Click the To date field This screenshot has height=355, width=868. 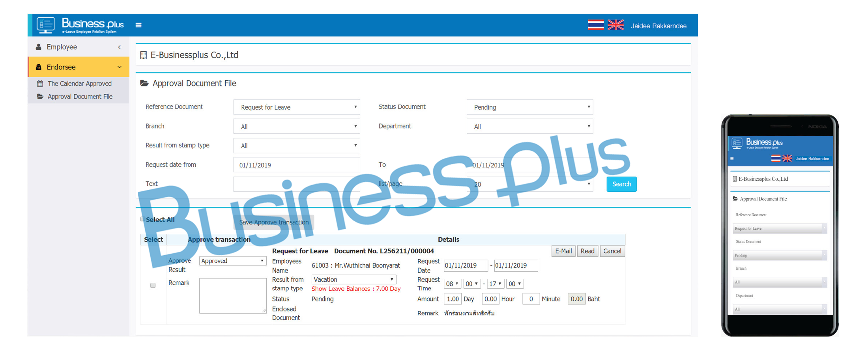click(529, 165)
